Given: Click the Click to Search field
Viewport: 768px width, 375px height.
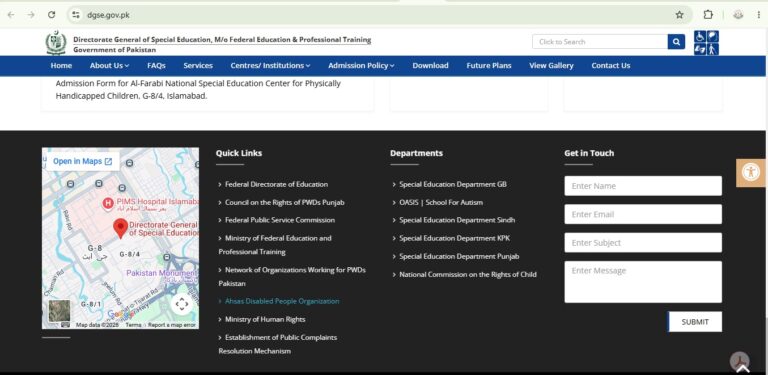Looking at the screenshot, I should click(600, 42).
